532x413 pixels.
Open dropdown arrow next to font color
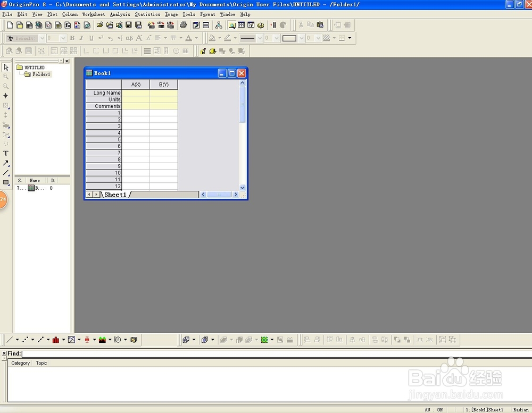coord(196,38)
